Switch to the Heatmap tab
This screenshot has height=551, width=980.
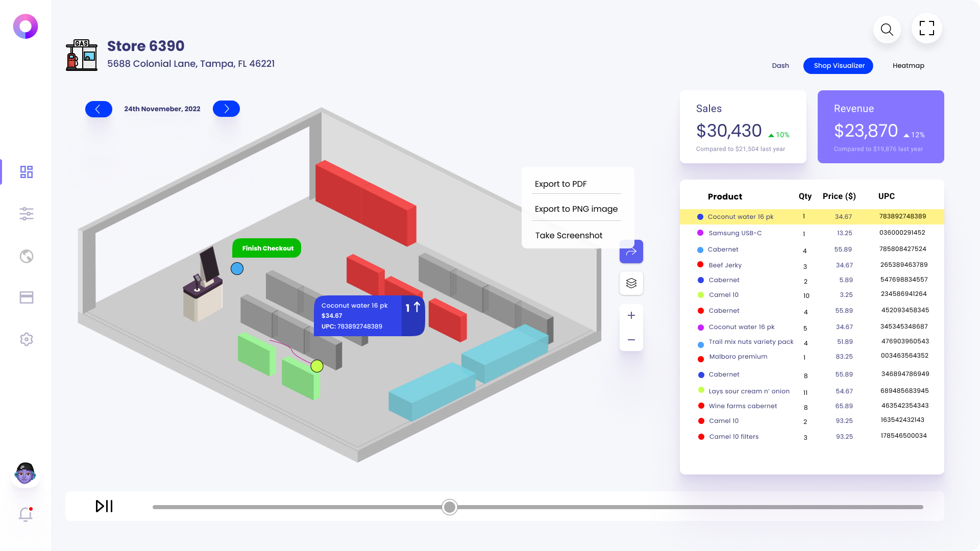point(908,66)
